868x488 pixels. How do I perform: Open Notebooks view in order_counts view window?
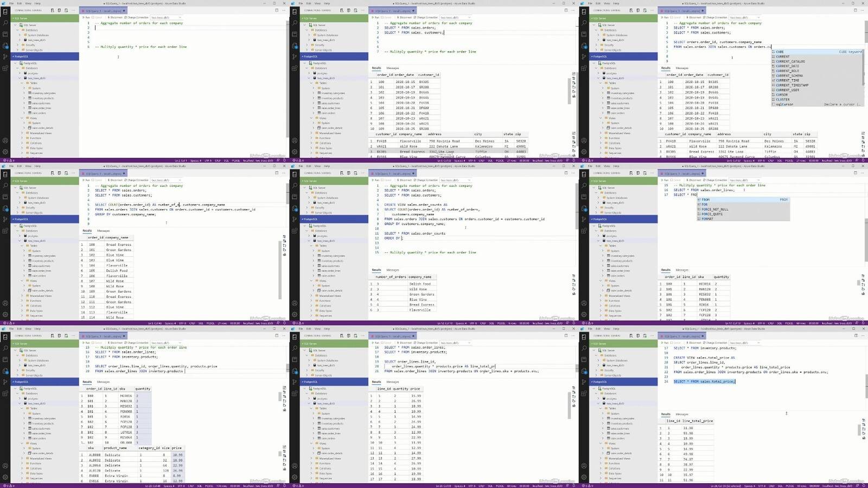tap(295, 197)
